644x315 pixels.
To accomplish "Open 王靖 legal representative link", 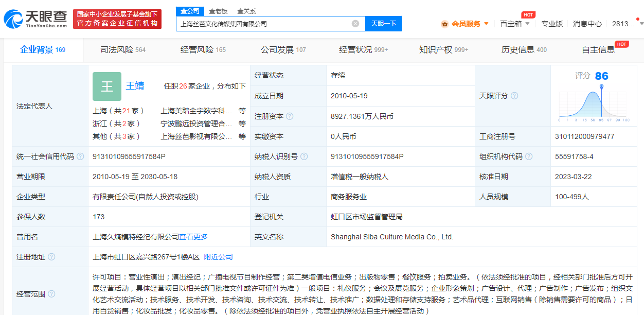I will click(135, 86).
